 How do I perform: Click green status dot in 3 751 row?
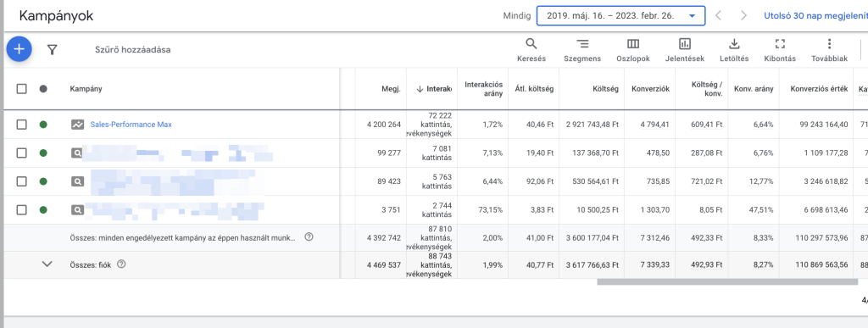[x=43, y=209]
